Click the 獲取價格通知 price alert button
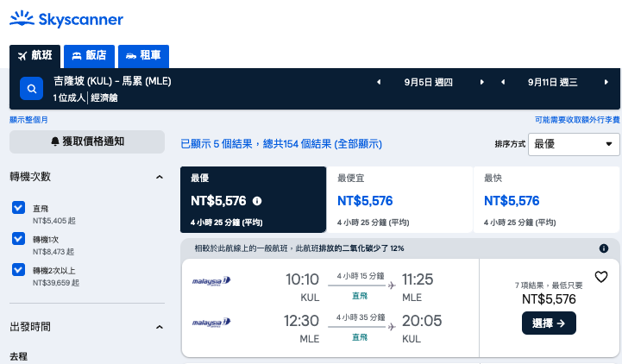 [x=87, y=141]
